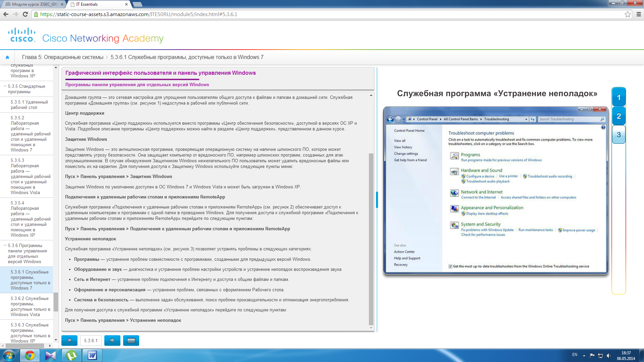Click the network icon in system tray
644x362 pixels.
[600, 355]
